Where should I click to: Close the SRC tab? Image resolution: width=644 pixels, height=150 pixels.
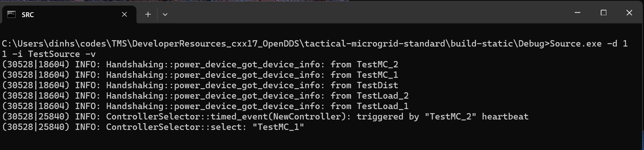point(124,15)
